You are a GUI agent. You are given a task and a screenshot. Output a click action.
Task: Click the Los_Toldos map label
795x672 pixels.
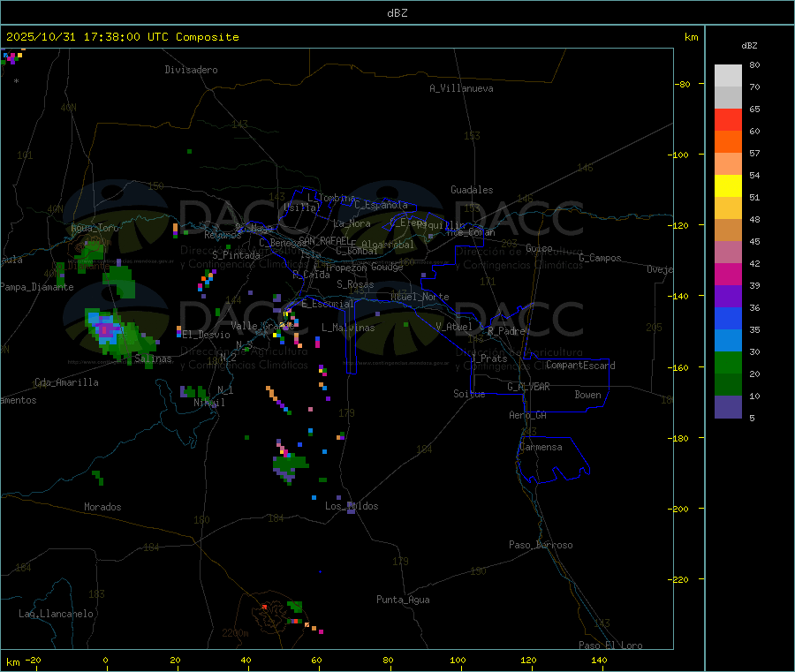click(x=352, y=506)
